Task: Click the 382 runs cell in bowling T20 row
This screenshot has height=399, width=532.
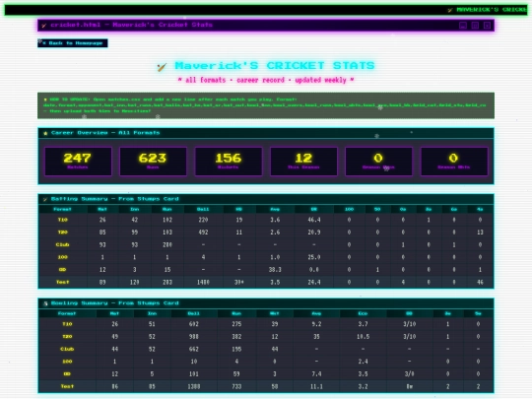Action: coord(236,337)
